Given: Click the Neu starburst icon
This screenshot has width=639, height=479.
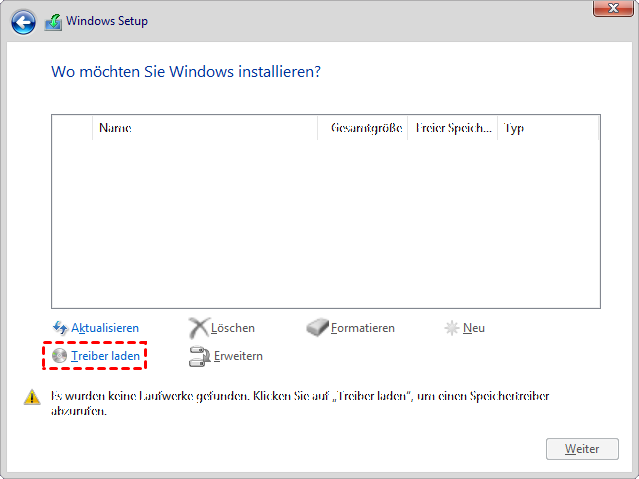Looking at the screenshot, I should pos(452,328).
